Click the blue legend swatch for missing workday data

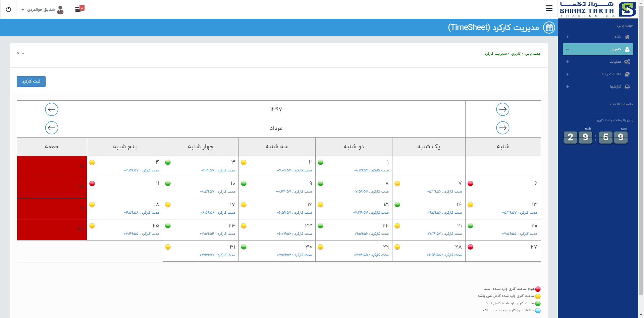538,311
